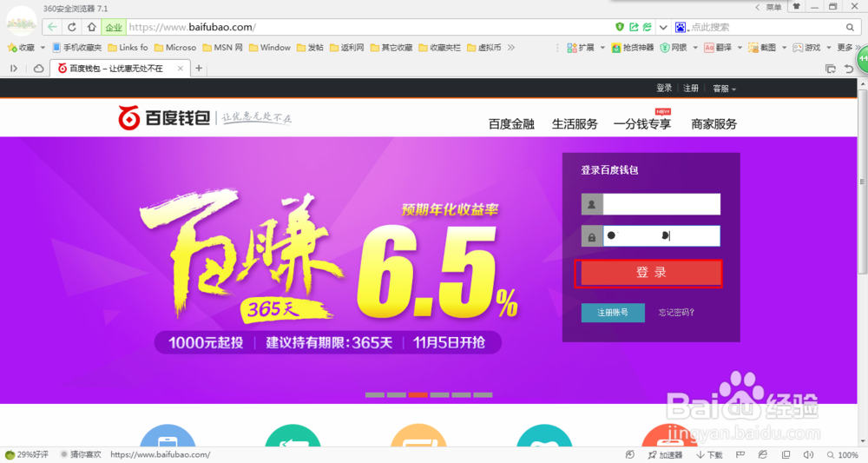The width and height of the screenshot is (868, 463).
Task: Open the 更多 more tools item
Action: click(848, 48)
